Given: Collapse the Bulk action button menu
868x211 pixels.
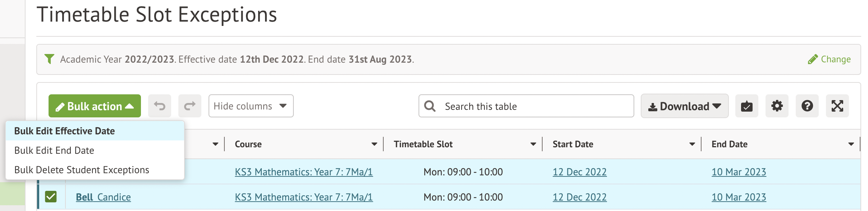Looking at the screenshot, I should pyautogui.click(x=95, y=106).
